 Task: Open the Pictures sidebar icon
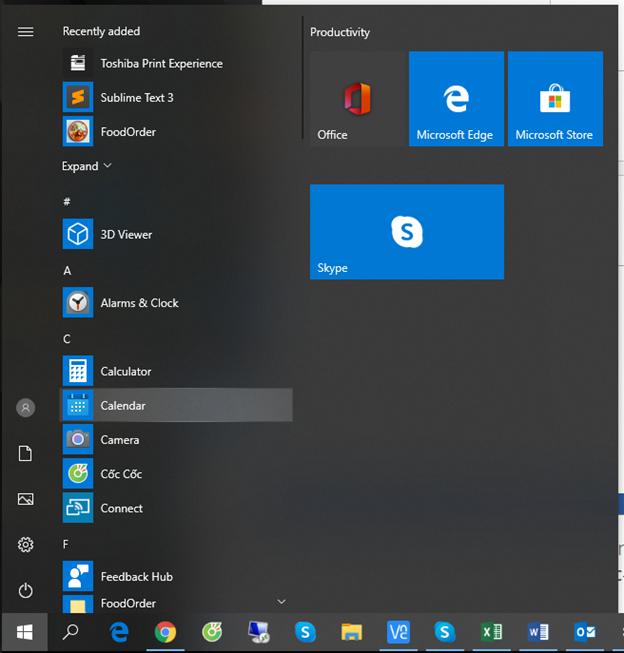click(25, 499)
